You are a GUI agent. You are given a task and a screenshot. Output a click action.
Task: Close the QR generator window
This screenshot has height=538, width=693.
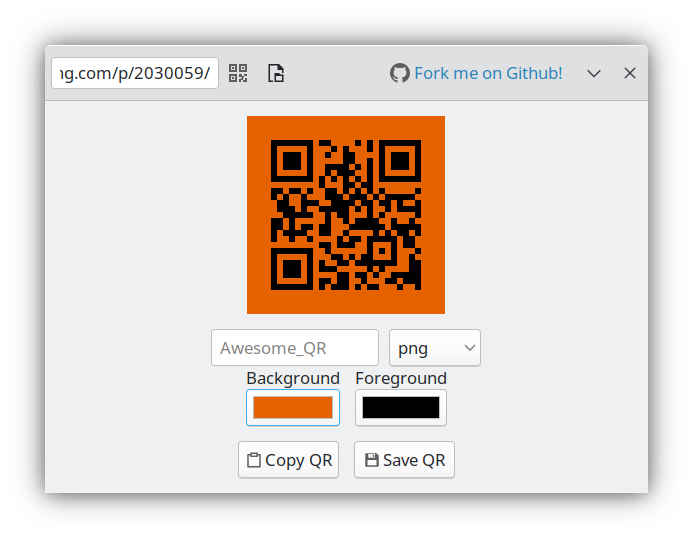[630, 73]
